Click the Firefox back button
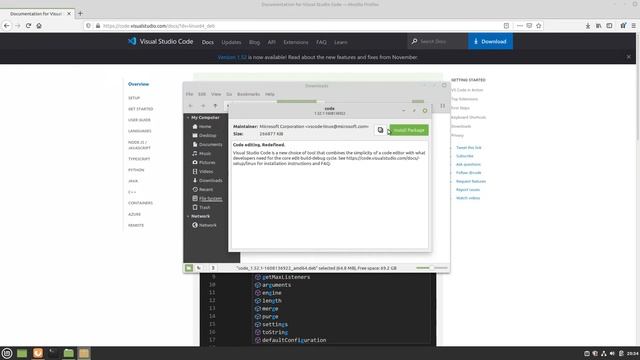Viewport: 640px width, 360px height. [x=7, y=26]
